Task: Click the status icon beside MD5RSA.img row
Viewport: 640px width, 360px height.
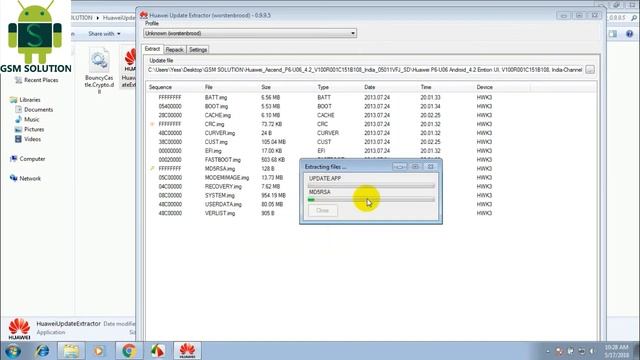Action: 152,169
